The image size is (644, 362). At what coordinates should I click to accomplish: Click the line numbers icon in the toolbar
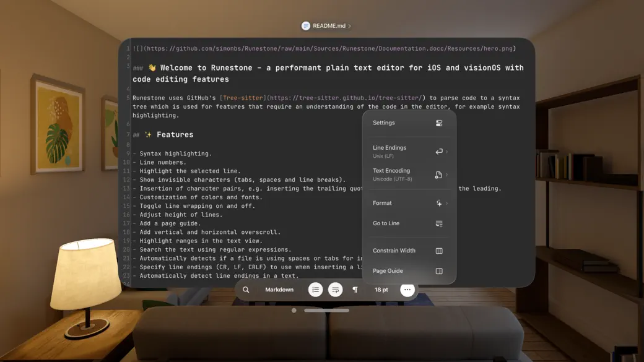tap(315, 289)
